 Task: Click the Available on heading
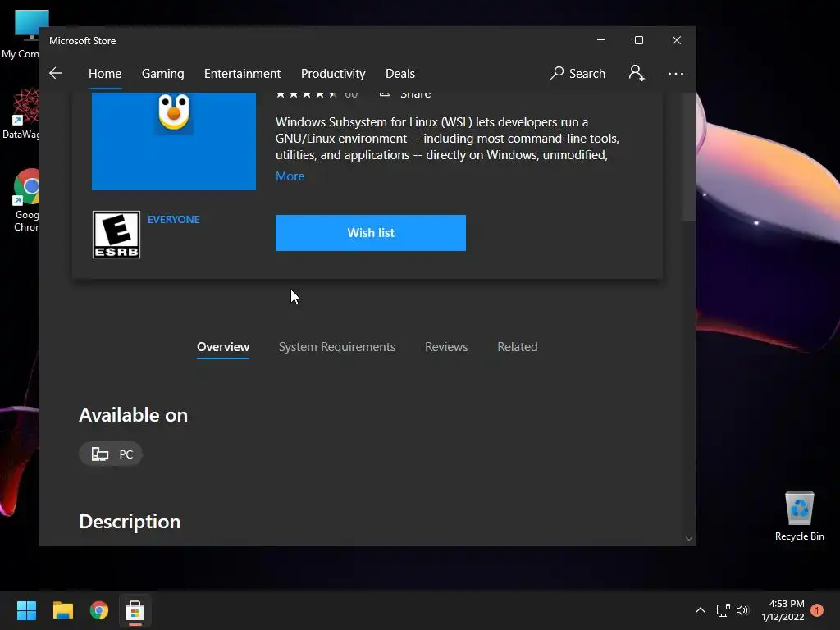coord(134,415)
